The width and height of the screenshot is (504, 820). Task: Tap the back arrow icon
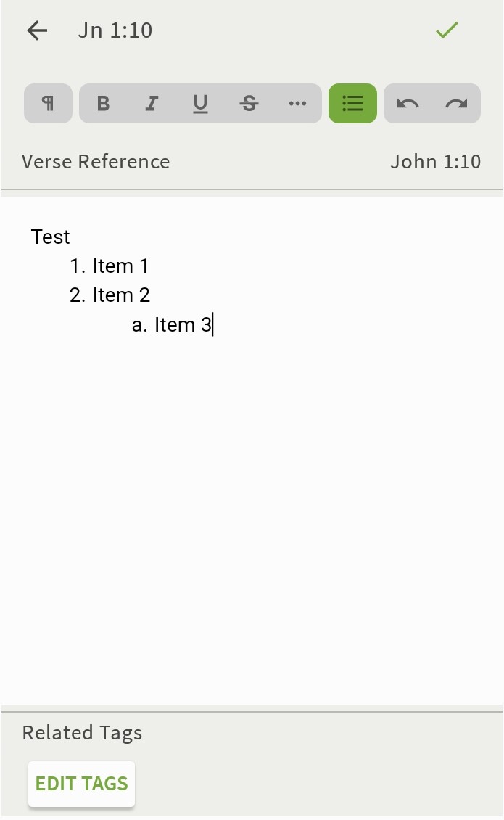(x=37, y=30)
